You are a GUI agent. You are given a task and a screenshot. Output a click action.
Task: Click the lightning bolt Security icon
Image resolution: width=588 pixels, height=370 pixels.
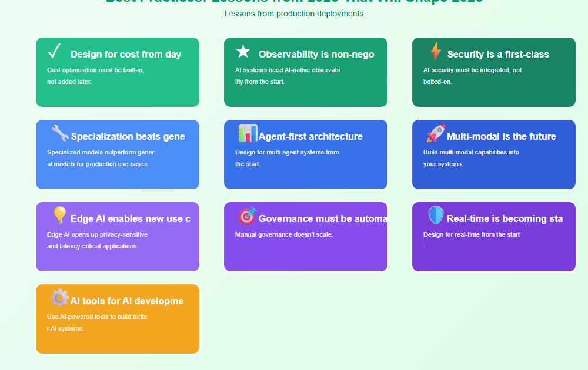[x=436, y=52]
